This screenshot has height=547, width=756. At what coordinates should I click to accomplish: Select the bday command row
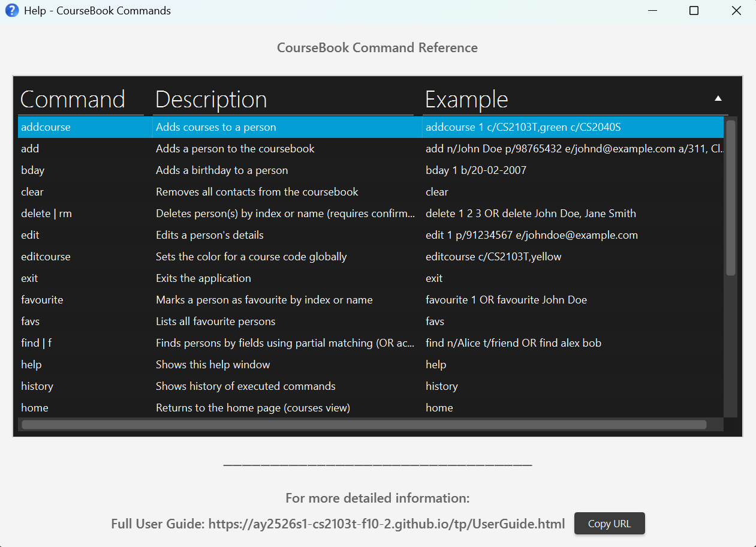point(33,170)
